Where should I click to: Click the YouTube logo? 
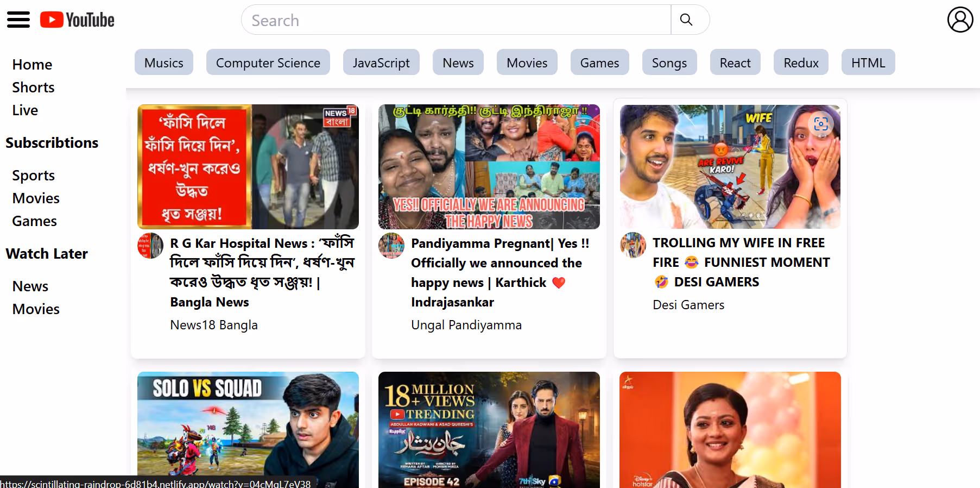pos(77,20)
